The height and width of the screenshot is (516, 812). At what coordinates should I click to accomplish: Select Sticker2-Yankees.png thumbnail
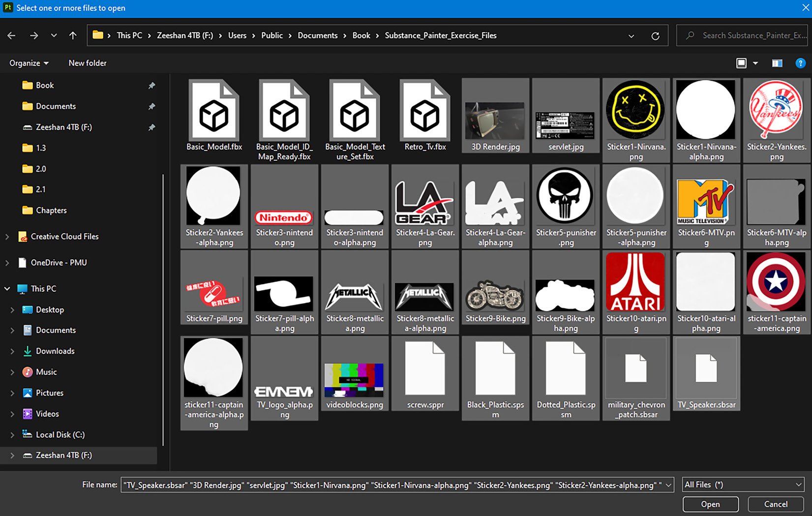[776, 109]
